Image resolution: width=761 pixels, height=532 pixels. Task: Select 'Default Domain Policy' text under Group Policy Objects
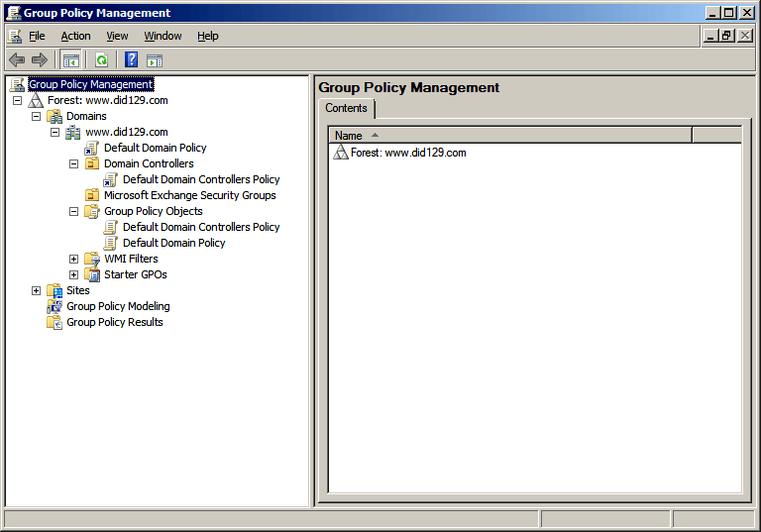pyautogui.click(x=174, y=243)
